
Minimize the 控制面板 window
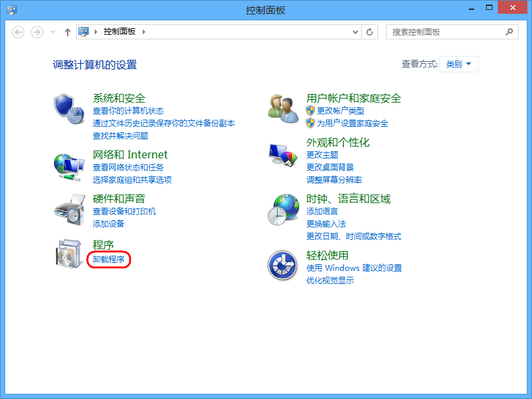[x=472, y=8]
